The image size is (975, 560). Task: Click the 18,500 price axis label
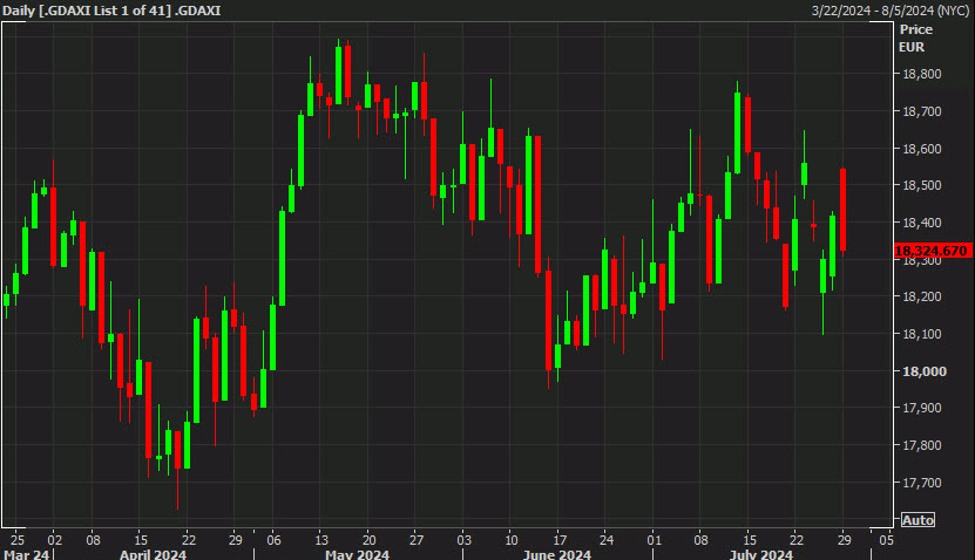[x=922, y=185]
